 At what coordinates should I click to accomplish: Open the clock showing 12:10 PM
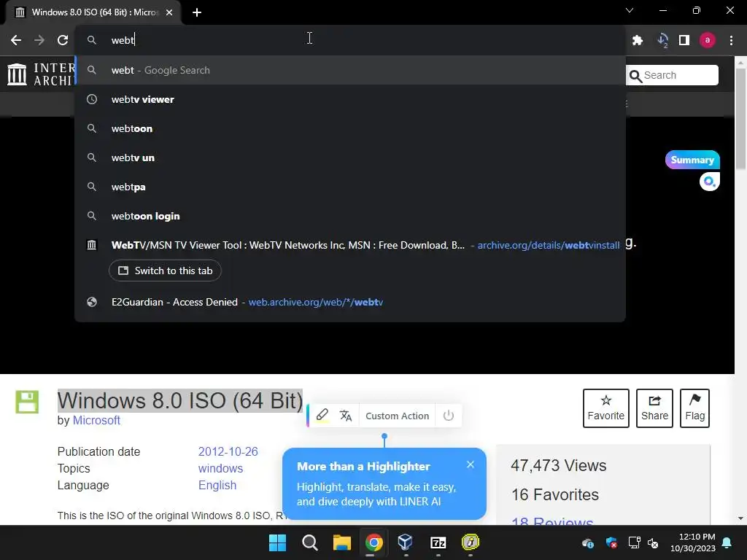693,542
